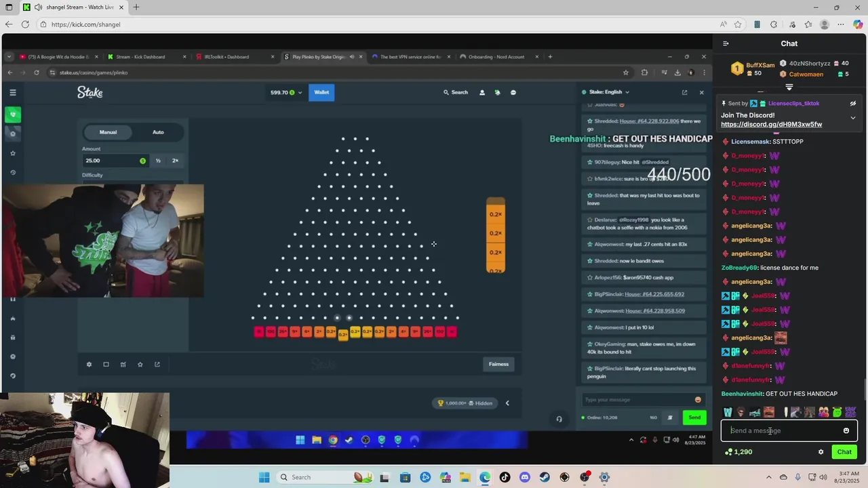This screenshot has height=488, width=868.
Task: Refresh the kick.com page
Action: click(x=25, y=24)
